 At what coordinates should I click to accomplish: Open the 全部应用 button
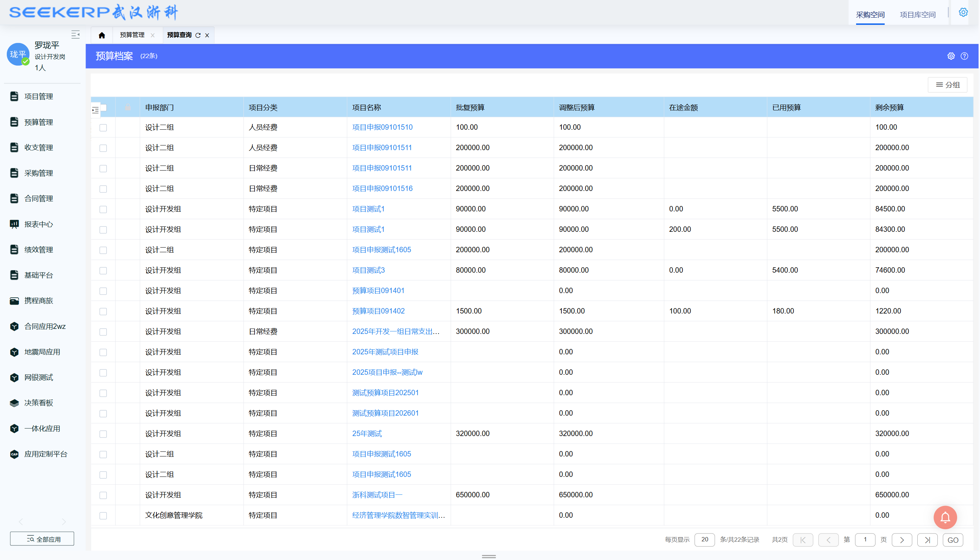[42, 539]
